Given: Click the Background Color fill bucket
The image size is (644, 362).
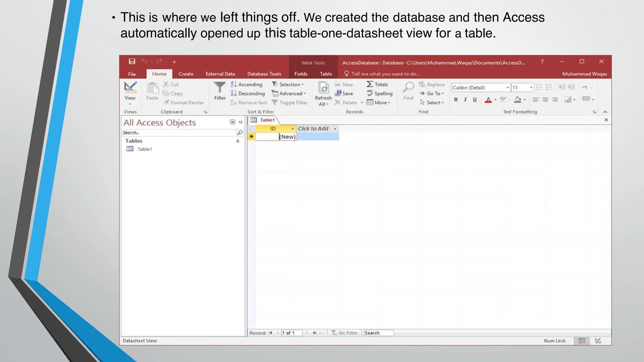Looking at the screenshot, I should coord(518,100).
